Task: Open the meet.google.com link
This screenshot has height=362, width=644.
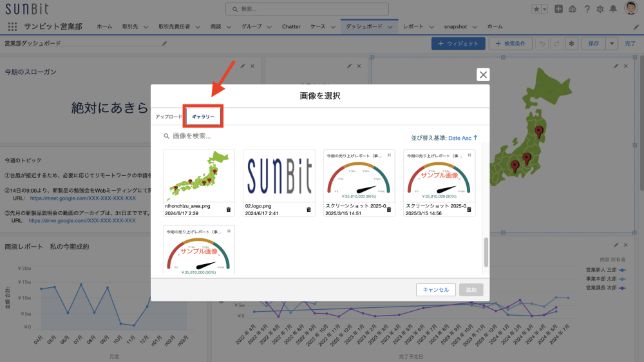Action: tap(83, 198)
